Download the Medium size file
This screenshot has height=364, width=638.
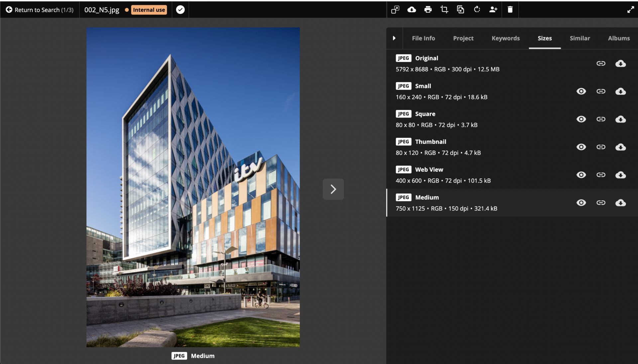click(x=620, y=203)
